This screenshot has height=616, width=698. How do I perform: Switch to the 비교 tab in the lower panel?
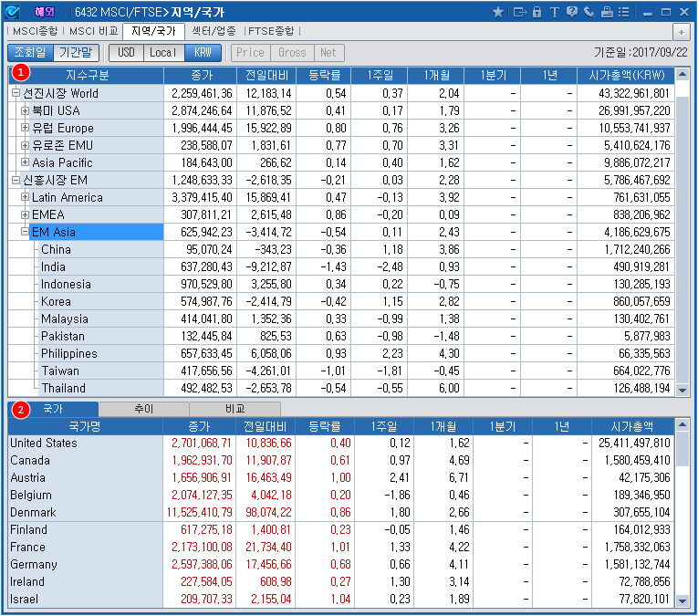[235, 409]
